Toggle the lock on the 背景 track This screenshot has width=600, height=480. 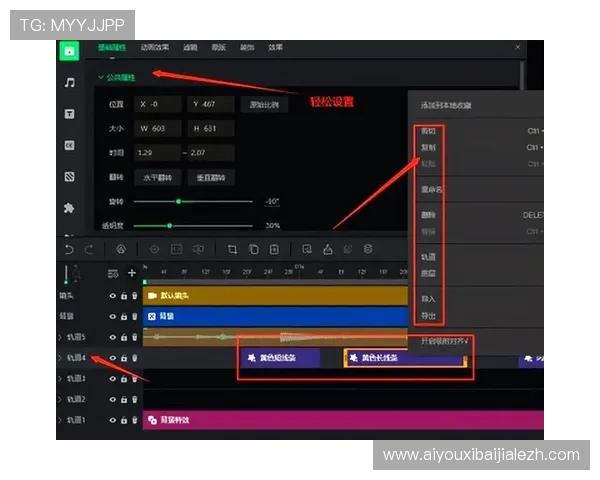click(x=124, y=316)
